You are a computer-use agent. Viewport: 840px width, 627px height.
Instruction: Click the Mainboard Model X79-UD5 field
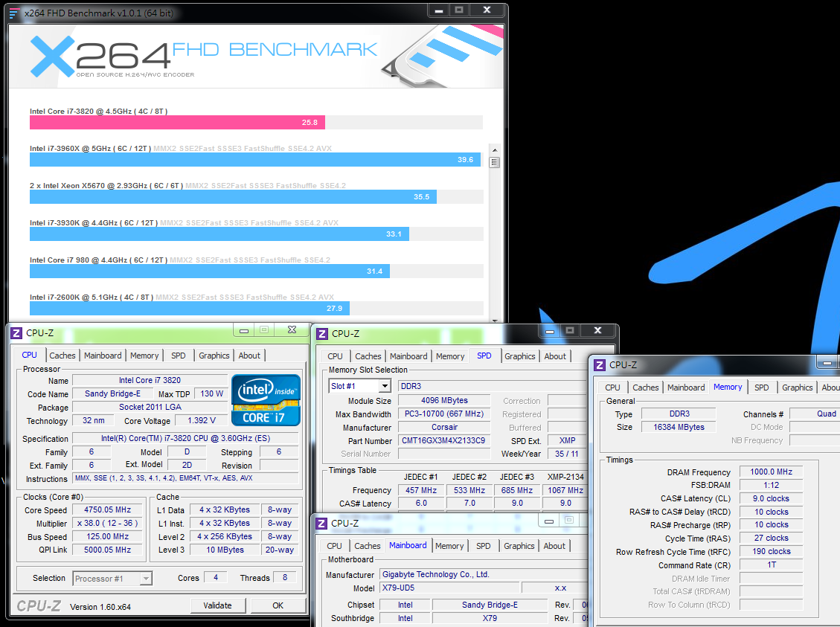449,588
